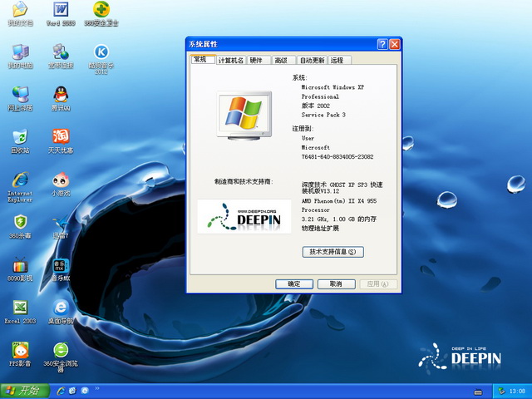The image size is (532, 399).
Task: Expand the quick launch overflow chevron
Action: (96, 388)
